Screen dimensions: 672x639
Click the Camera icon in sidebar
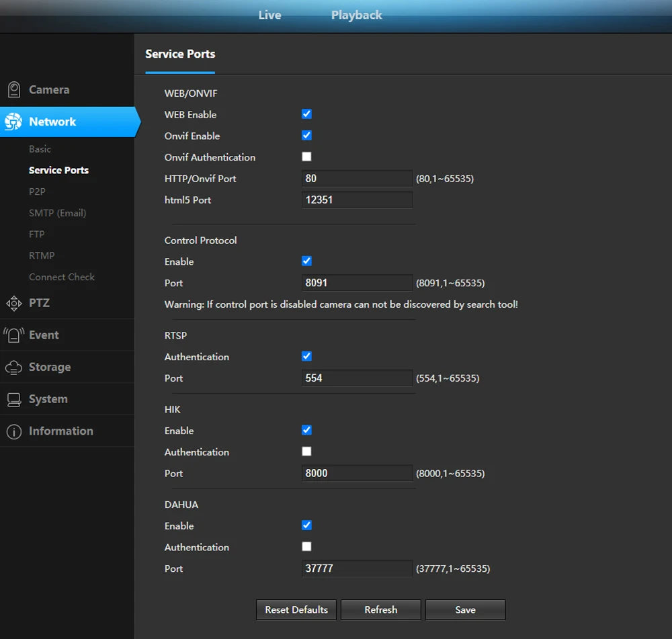(13, 90)
